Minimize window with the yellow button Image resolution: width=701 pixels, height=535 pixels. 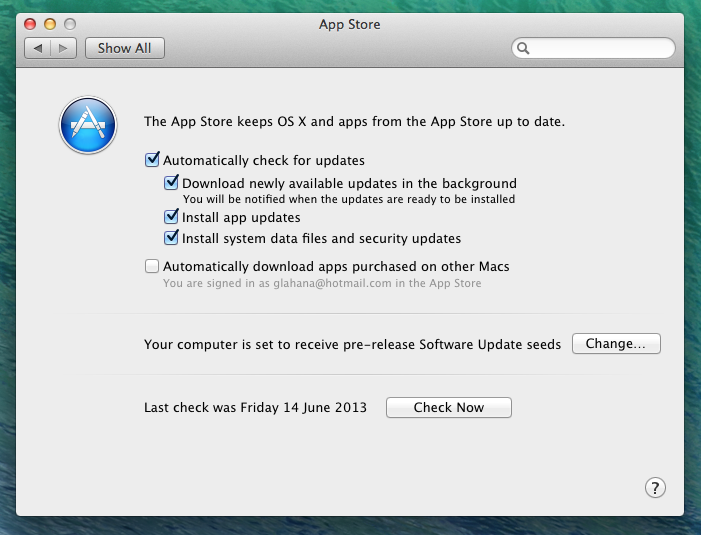(x=50, y=24)
